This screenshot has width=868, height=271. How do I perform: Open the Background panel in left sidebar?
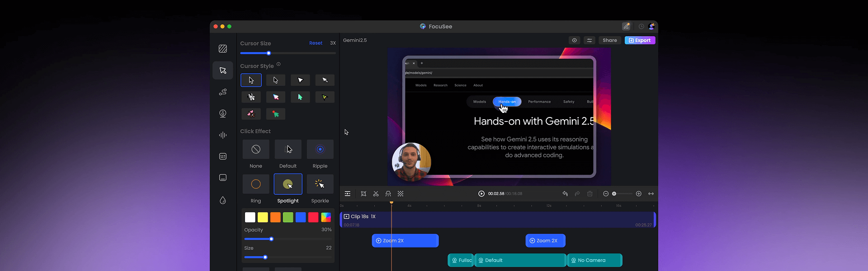(223, 49)
